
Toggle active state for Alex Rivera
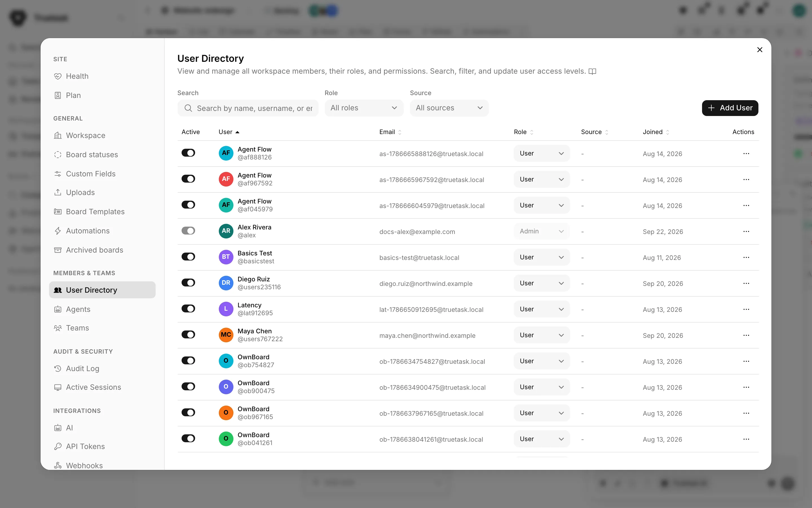(188, 231)
